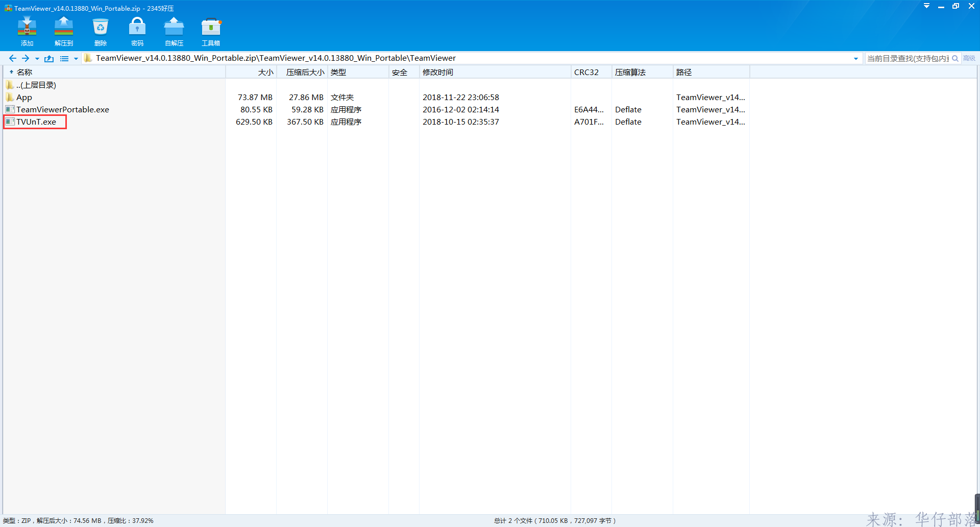Focus the 当前目录查找 search field

(x=908, y=58)
